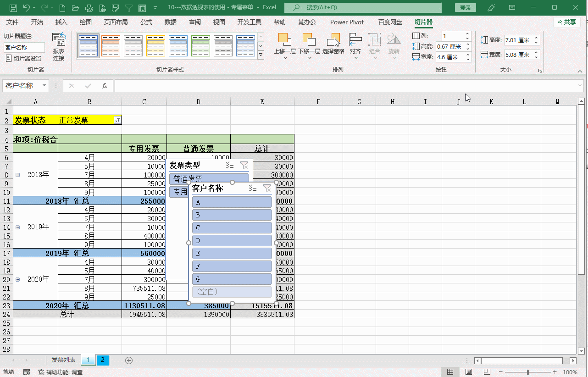Click the accessibility check (辅助功能) status
This screenshot has width=588, height=377.
61,372
